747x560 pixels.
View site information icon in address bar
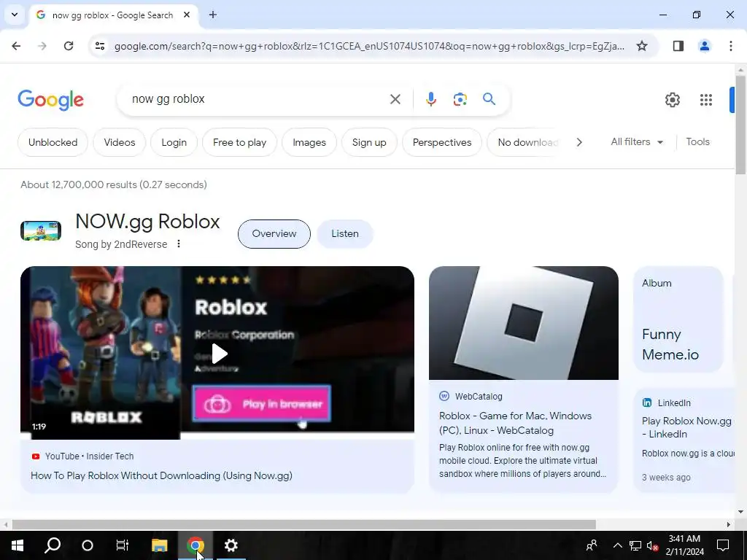click(x=100, y=46)
